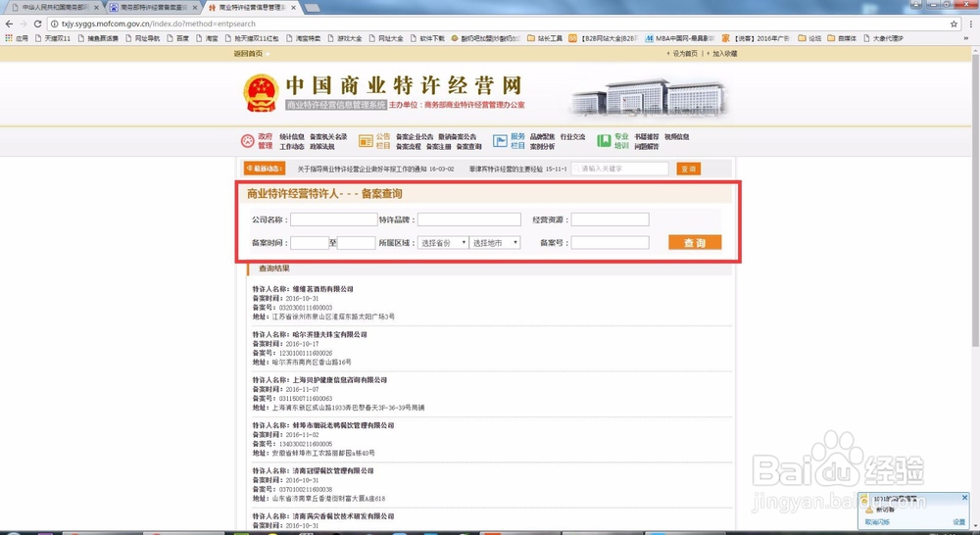This screenshot has width=980, height=535.
Task: Open 备案注册 in the navigation
Action: 438,146
